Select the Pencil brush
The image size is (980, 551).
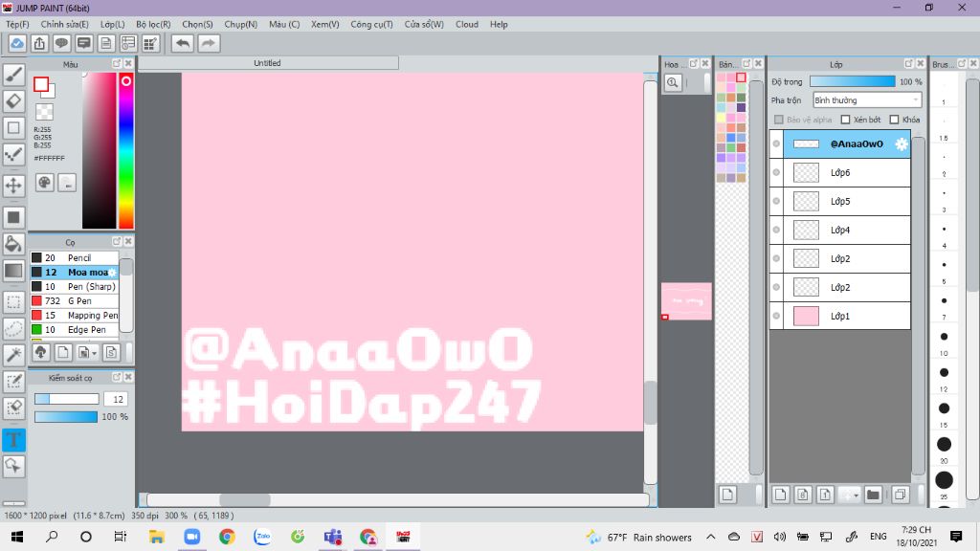[x=75, y=257]
